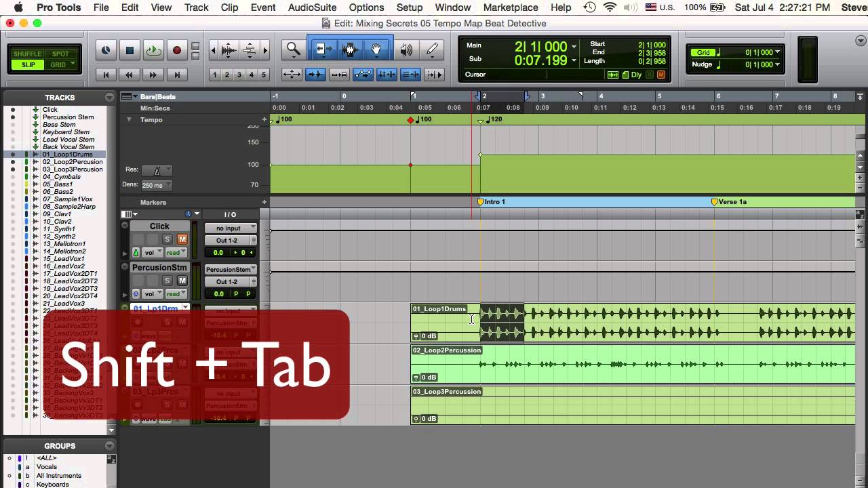Viewport: 868px width, 488px height.
Task: Click the Stop transport button
Action: coord(130,50)
